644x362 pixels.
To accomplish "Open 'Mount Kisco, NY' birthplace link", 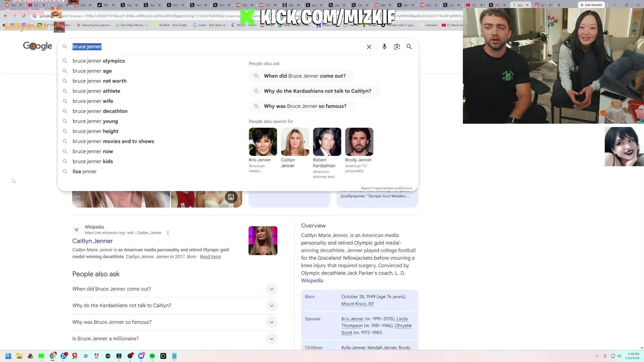I will pyautogui.click(x=358, y=304).
